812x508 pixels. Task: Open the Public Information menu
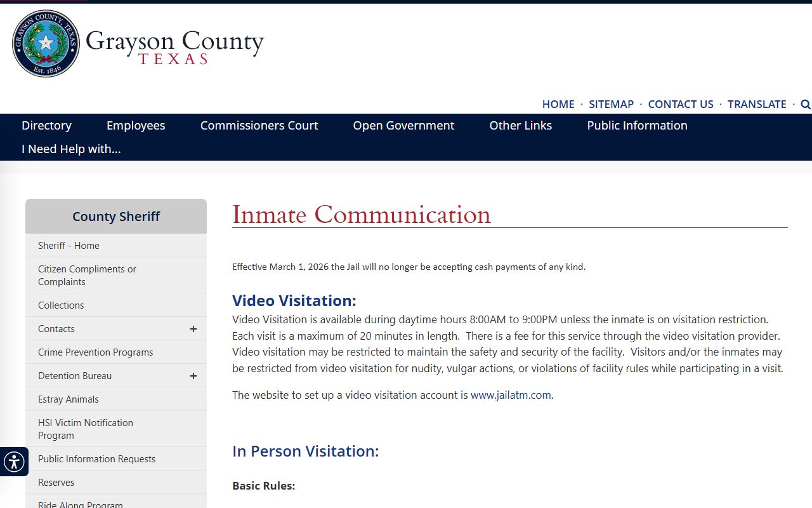pos(637,126)
